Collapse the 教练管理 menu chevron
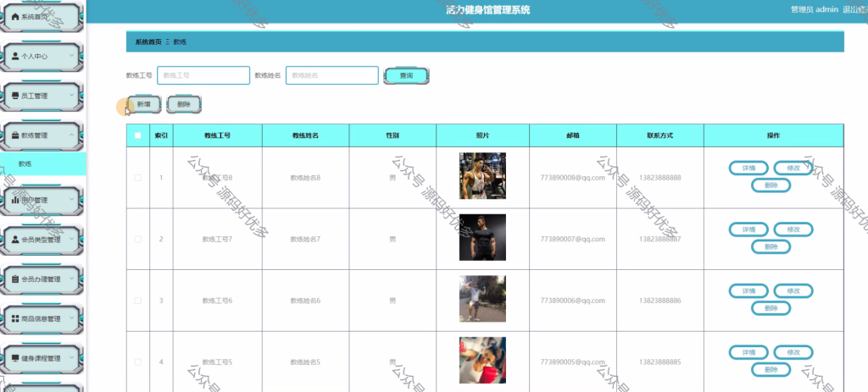Screen dimensions: 868x392 [x=71, y=135]
